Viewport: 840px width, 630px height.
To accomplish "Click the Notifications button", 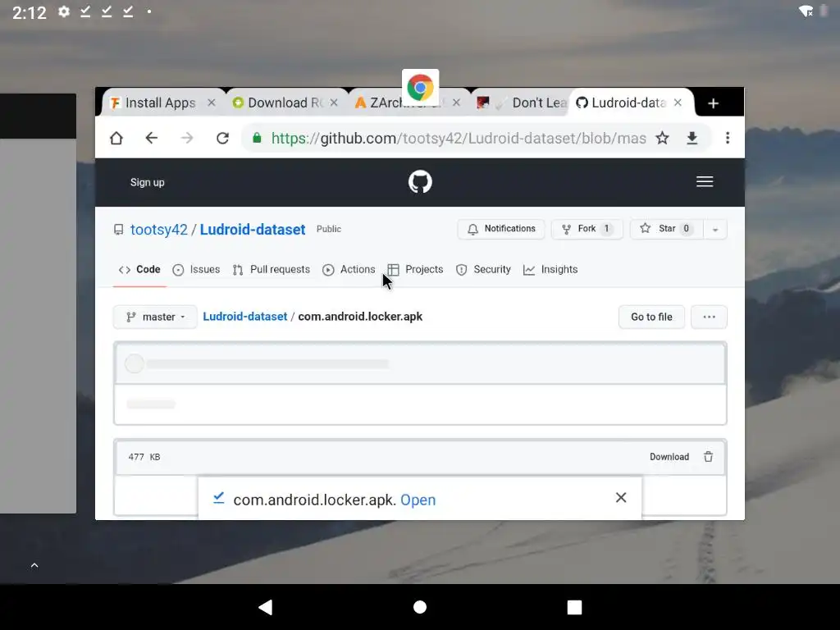I will tap(501, 229).
